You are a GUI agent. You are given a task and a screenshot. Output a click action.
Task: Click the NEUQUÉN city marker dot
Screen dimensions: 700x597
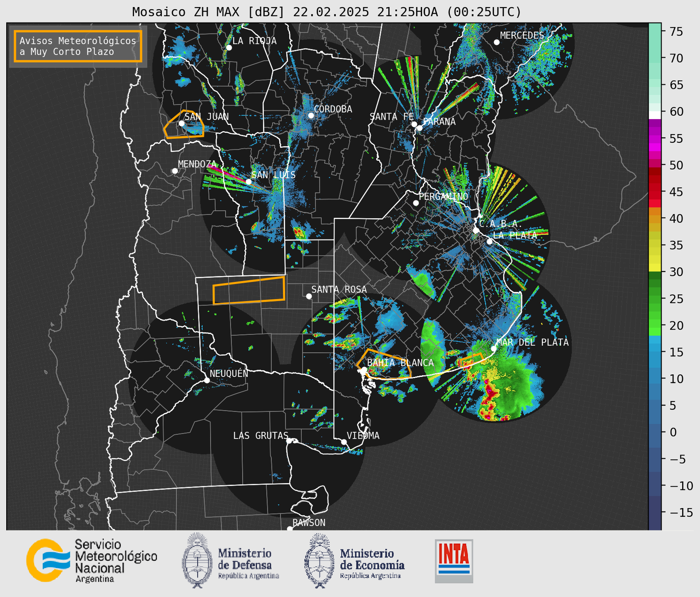coord(207,380)
